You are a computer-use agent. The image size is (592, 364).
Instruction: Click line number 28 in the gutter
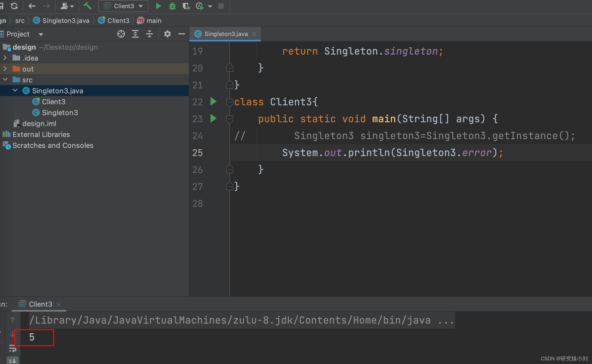click(198, 204)
